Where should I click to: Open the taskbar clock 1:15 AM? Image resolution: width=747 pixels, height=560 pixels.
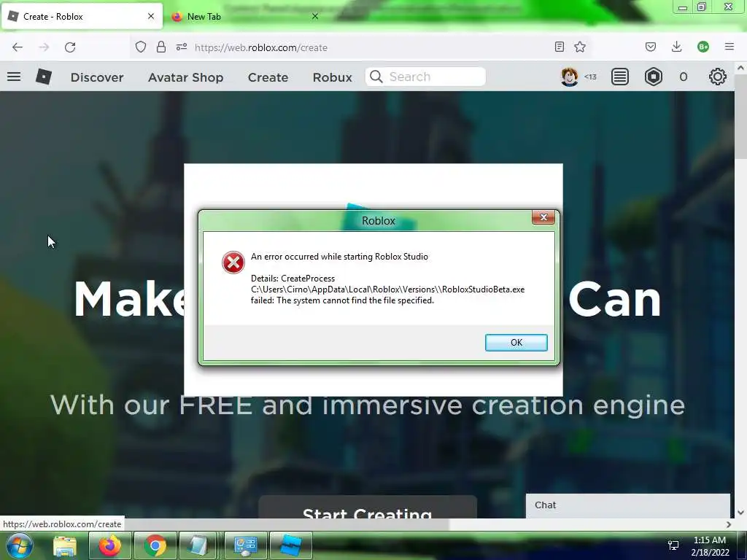point(710,546)
